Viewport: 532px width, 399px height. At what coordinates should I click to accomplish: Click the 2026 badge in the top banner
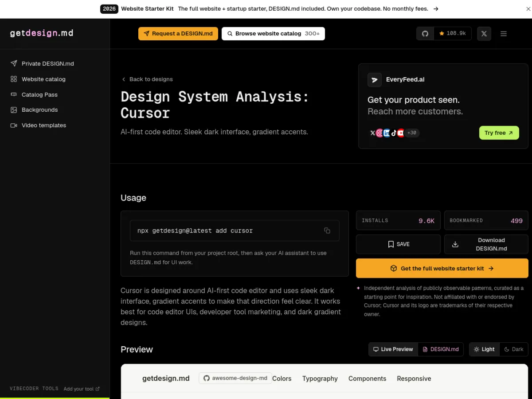pyautogui.click(x=109, y=9)
